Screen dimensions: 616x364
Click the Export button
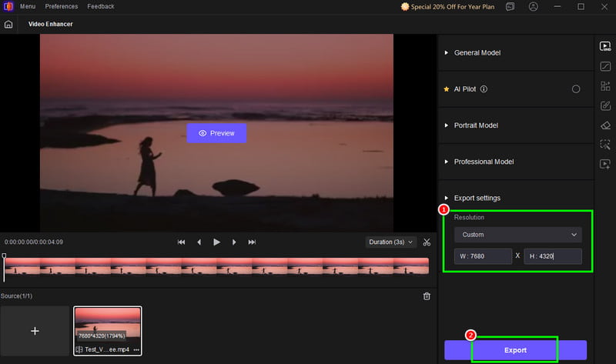click(x=515, y=350)
